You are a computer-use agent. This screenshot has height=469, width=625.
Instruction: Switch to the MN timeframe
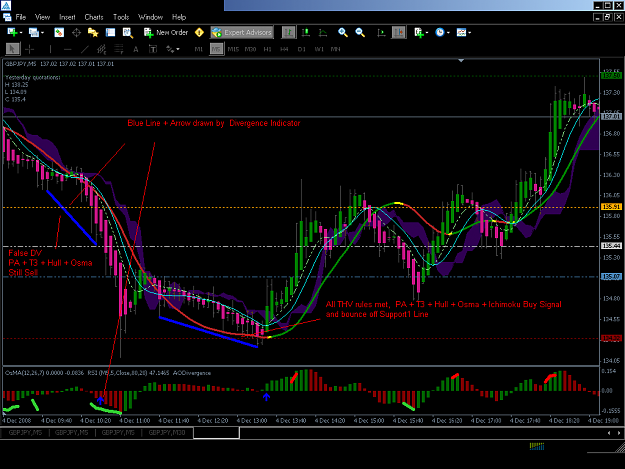336,49
